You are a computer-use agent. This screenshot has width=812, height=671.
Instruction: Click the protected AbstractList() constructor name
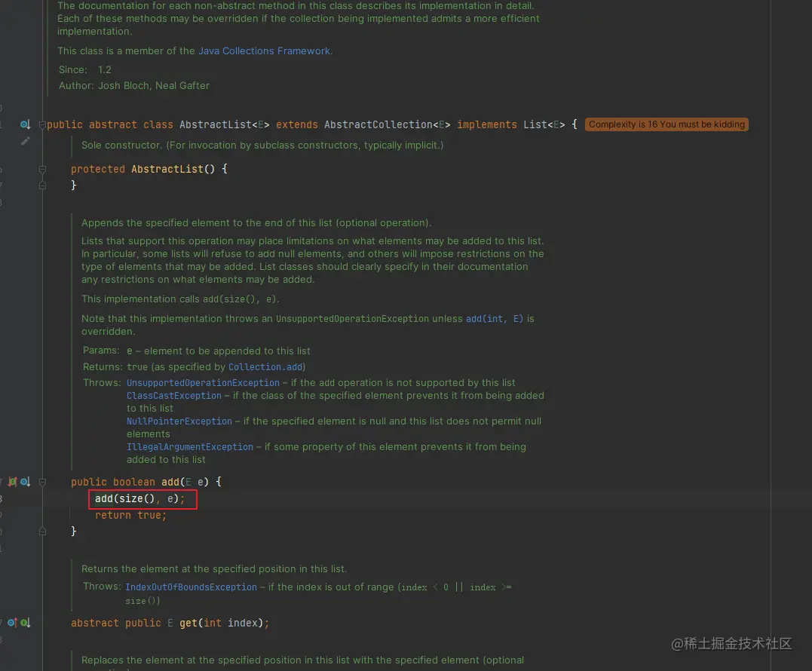(x=167, y=169)
